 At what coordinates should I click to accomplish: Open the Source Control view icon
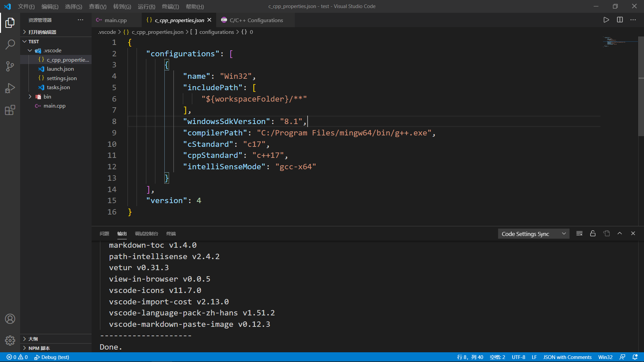(10, 66)
